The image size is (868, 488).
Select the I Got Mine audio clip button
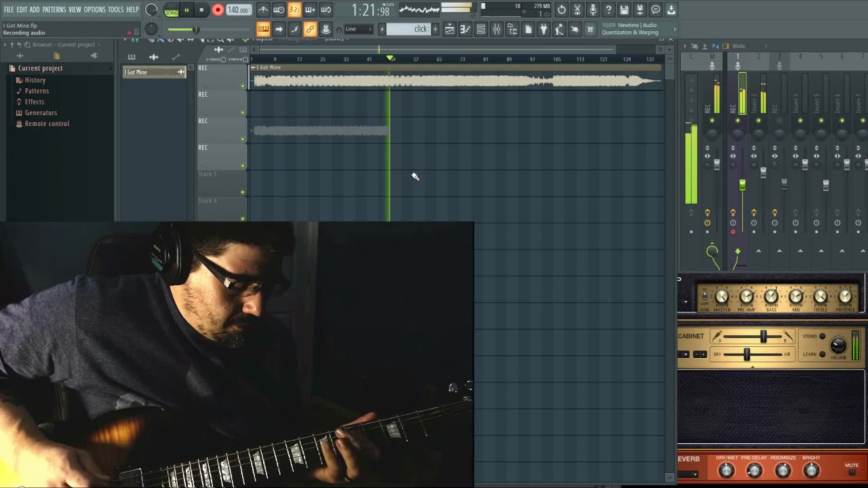[154, 72]
